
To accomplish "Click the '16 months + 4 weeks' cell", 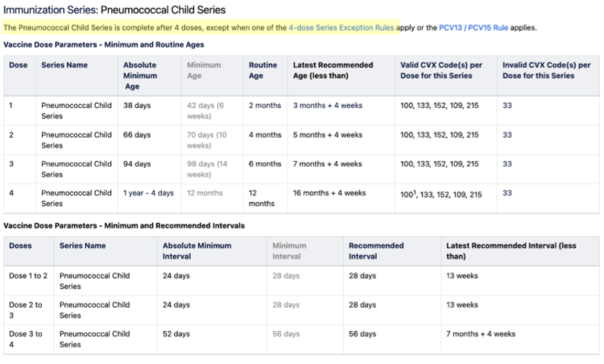I will pyautogui.click(x=329, y=193).
